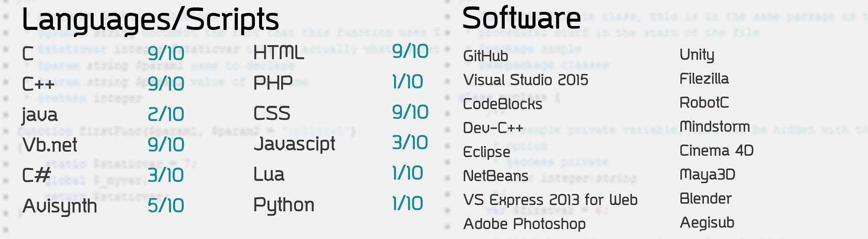This screenshot has height=239, width=868.
Task: Click the CodeBlocks entry
Action: (503, 104)
